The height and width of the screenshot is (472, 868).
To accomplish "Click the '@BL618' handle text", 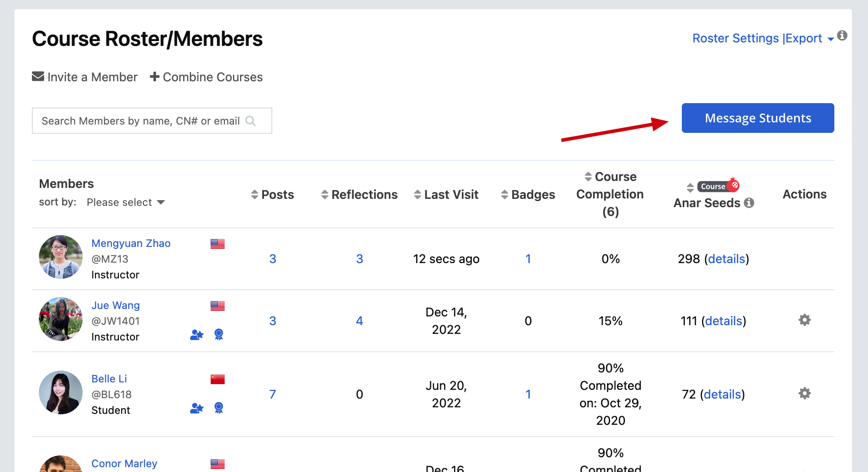I will 111,395.
